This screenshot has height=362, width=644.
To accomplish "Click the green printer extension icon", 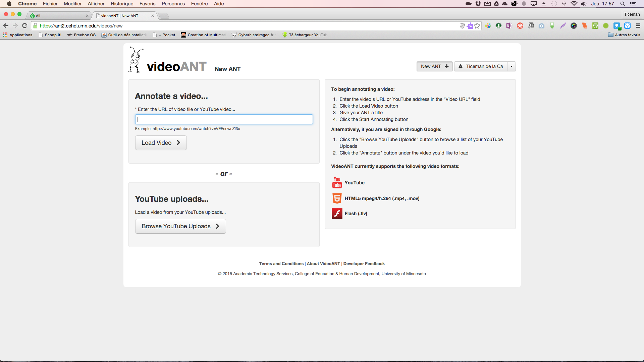I will click(x=595, y=26).
